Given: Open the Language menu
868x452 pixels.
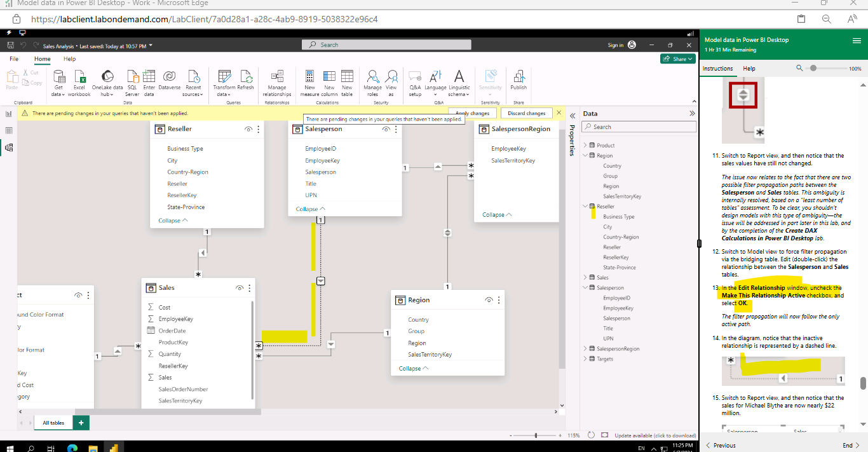Looking at the screenshot, I should [436, 83].
